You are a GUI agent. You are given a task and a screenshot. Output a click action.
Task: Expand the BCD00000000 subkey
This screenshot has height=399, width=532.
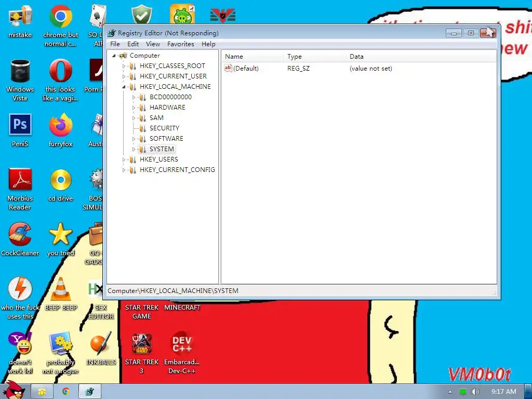click(x=134, y=97)
